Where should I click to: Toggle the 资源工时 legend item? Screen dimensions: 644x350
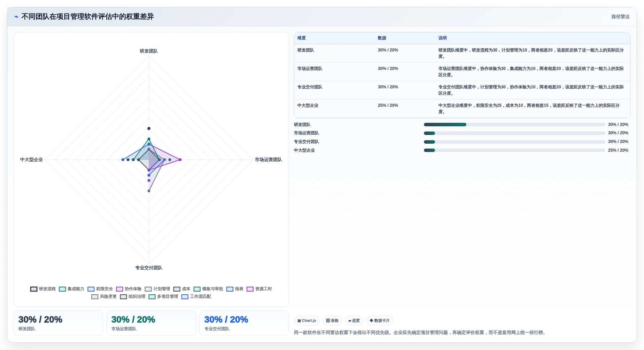pos(259,289)
